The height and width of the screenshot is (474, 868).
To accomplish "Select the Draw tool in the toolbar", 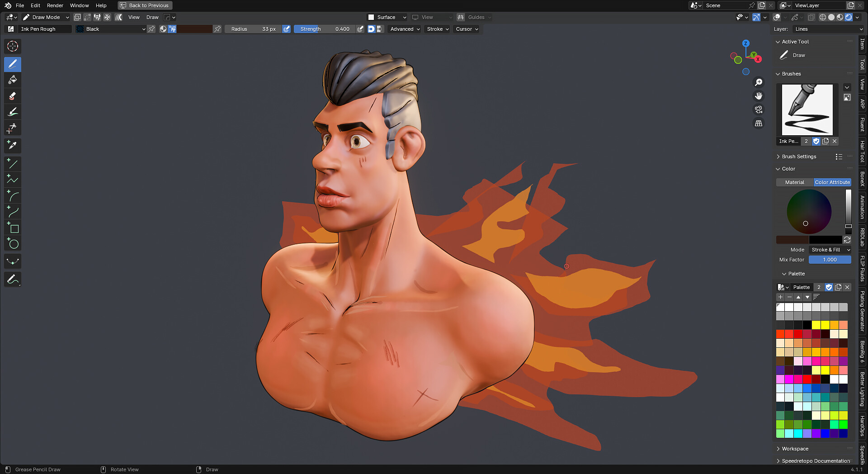I will click(13, 64).
